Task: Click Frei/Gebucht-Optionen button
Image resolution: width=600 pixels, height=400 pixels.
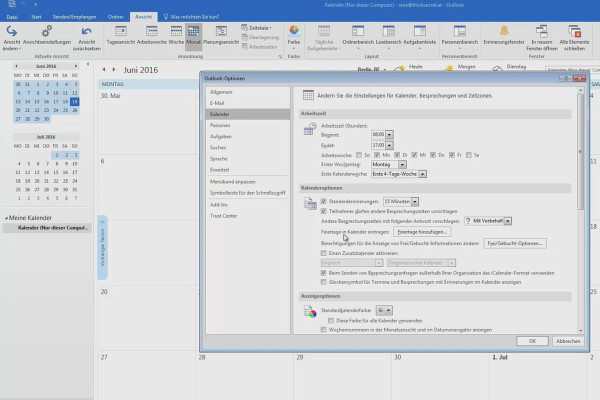Action: pyautogui.click(x=515, y=243)
